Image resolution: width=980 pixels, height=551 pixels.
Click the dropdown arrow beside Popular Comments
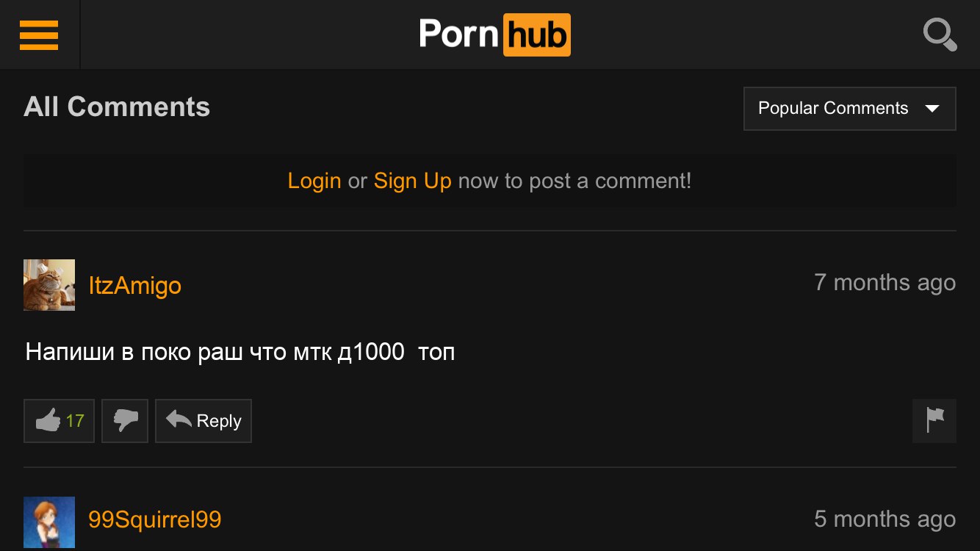[932, 109]
